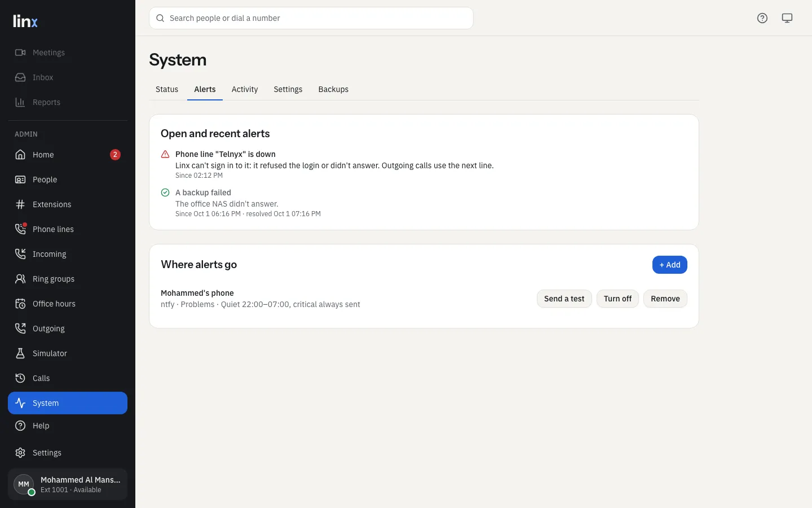This screenshot has height=508, width=812.
Task: Click the 'A backup failed' alert title
Action: click(203, 192)
